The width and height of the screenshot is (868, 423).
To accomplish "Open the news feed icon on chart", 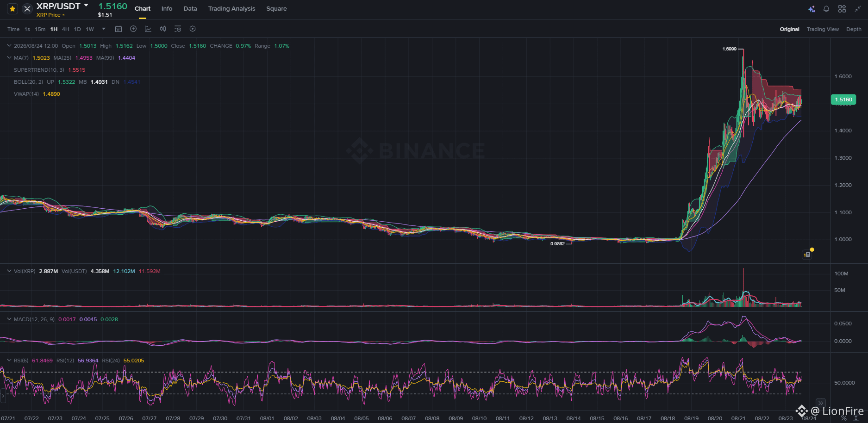I will [x=807, y=254].
